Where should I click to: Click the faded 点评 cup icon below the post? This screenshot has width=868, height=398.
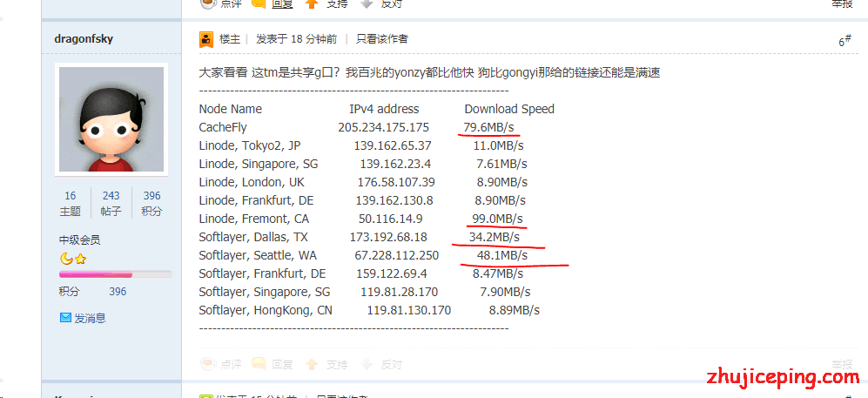207,364
